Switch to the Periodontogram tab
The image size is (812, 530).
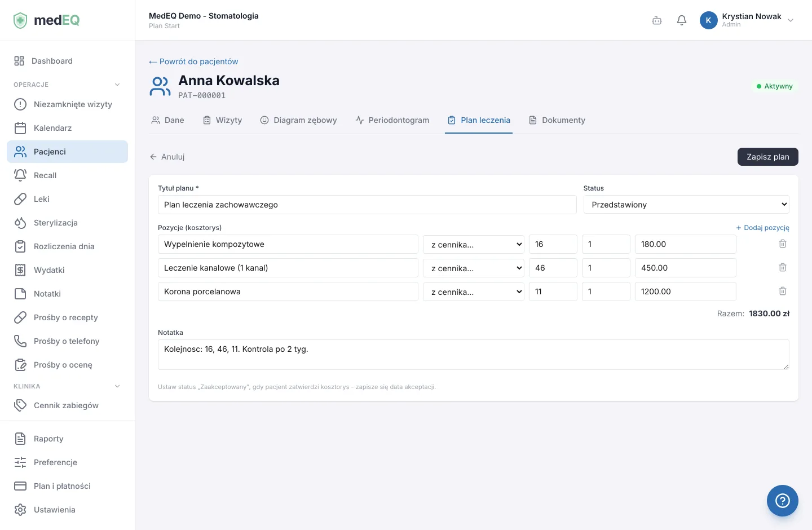coord(392,120)
